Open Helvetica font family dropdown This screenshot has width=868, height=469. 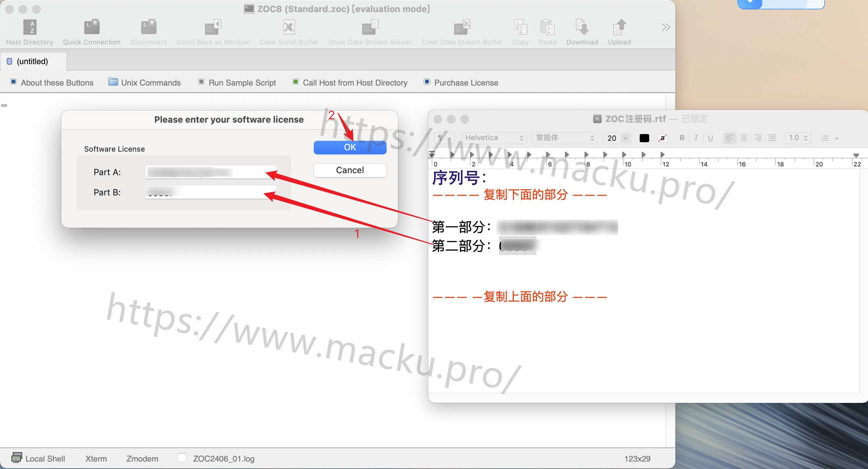[x=494, y=138]
